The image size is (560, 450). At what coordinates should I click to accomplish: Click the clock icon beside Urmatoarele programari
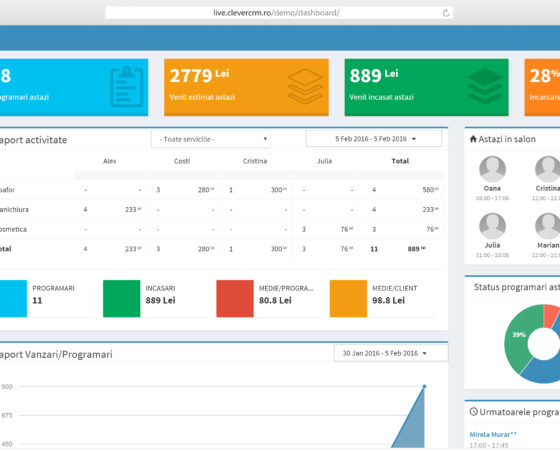pos(474,412)
